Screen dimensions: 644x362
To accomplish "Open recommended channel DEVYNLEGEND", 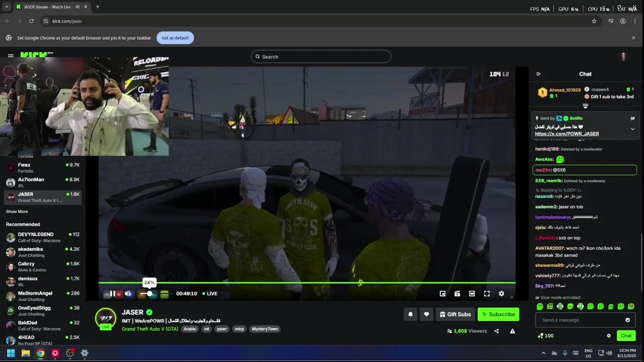I will pos(42,237).
